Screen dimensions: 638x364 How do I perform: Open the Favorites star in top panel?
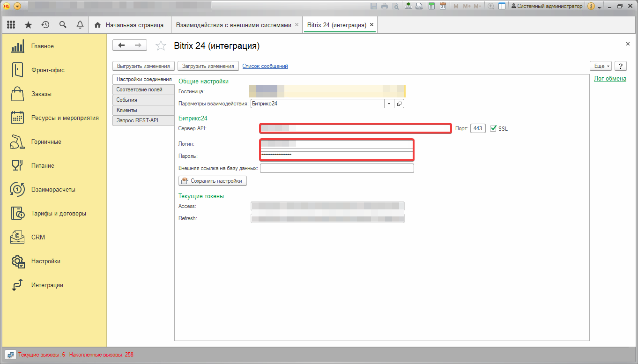[28, 25]
